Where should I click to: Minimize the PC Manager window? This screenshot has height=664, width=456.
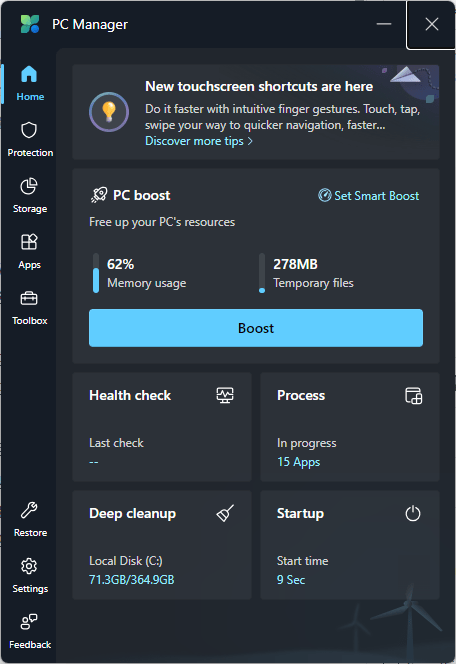coord(384,24)
